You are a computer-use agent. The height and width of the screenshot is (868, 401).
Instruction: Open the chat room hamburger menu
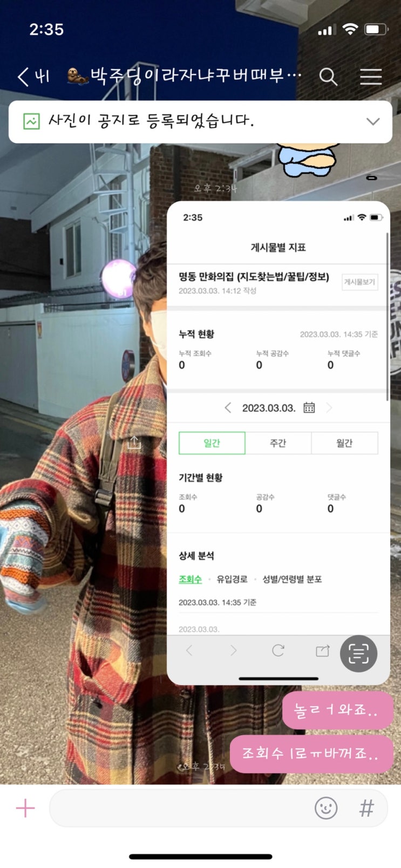click(371, 77)
